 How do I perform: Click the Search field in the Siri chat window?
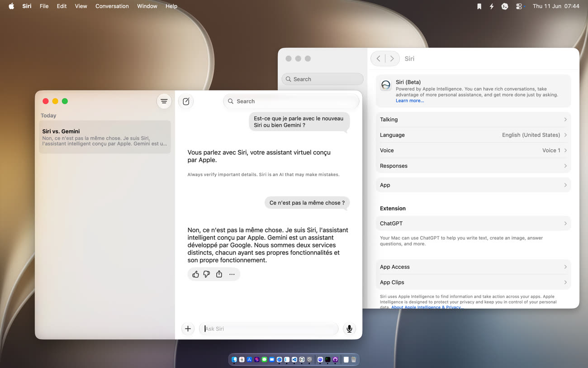coord(291,101)
